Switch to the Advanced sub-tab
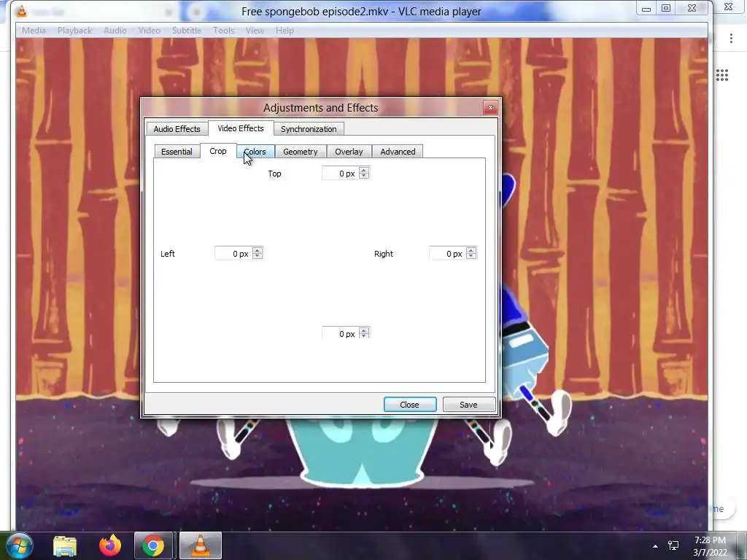Viewport: 747px width, 560px height. tap(398, 152)
